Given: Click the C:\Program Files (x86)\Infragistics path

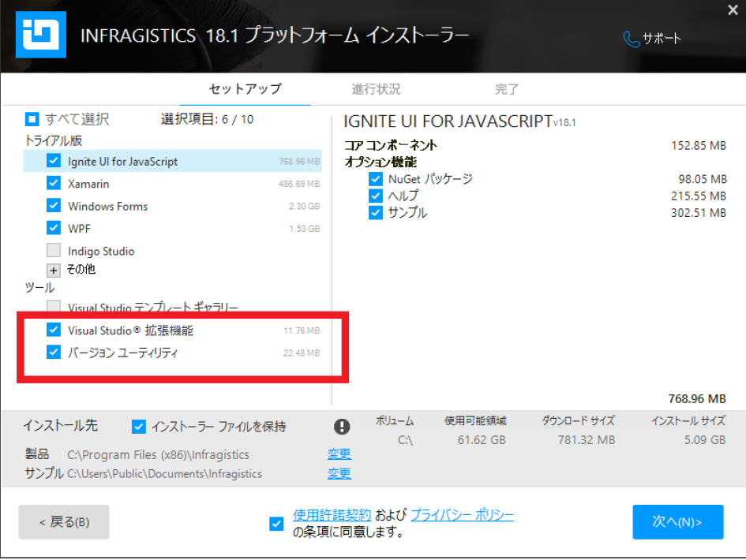Looking at the screenshot, I should pyautogui.click(x=158, y=455).
